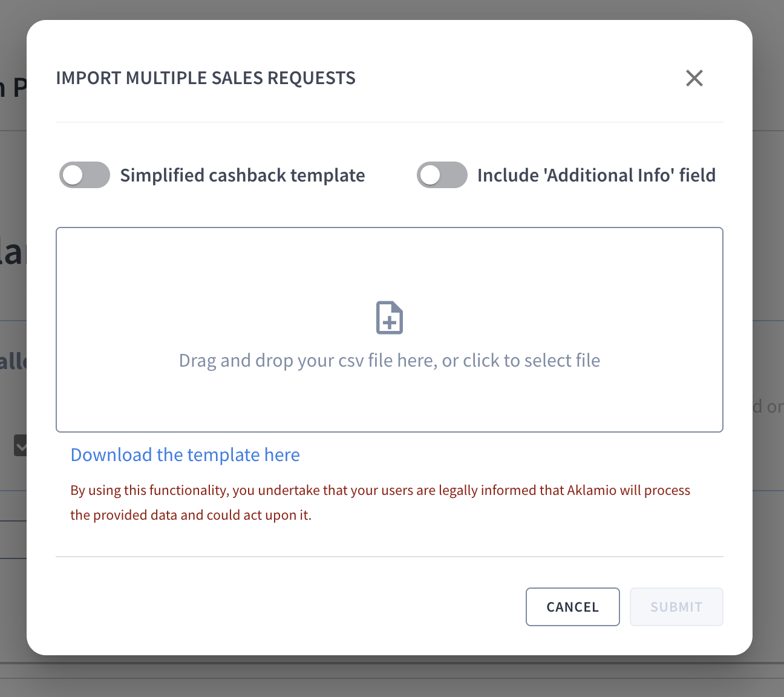Enable the Simplified cashback template switch
This screenshot has height=697, width=784.
[85, 175]
